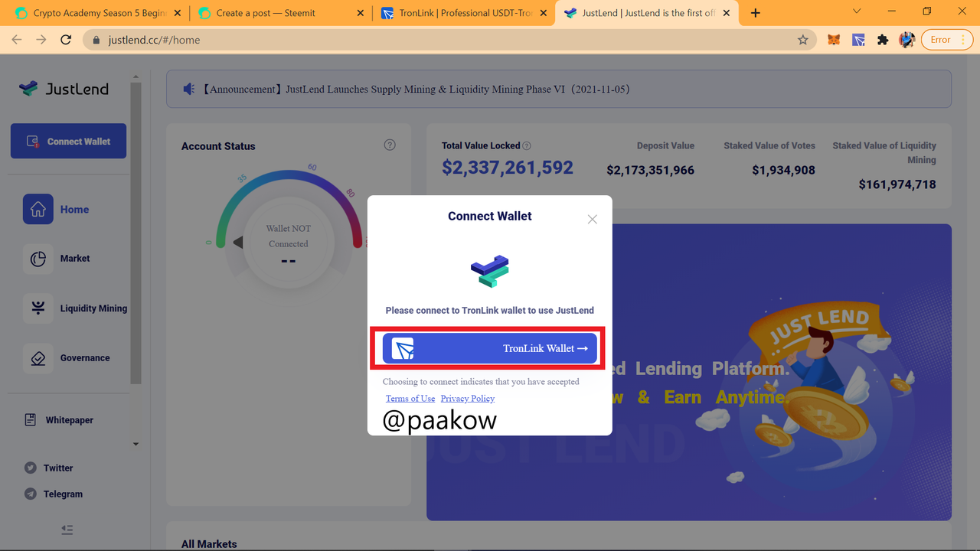Select Governance in the sidebar menu

(x=85, y=358)
